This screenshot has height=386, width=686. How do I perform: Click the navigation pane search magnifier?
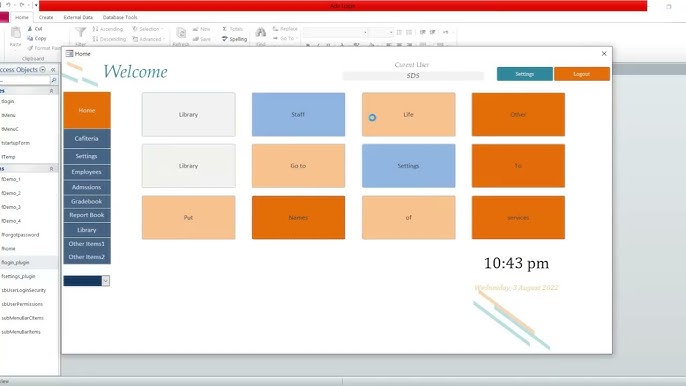54,81
